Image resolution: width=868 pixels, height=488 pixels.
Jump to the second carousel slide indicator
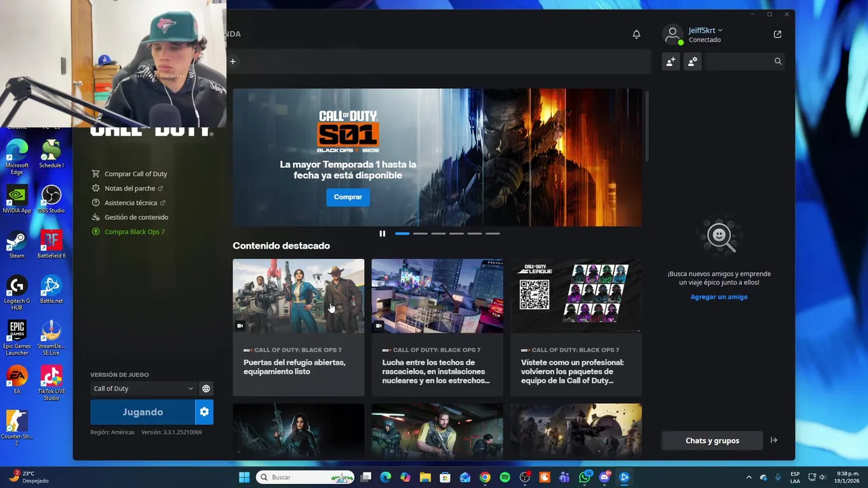[x=420, y=233]
